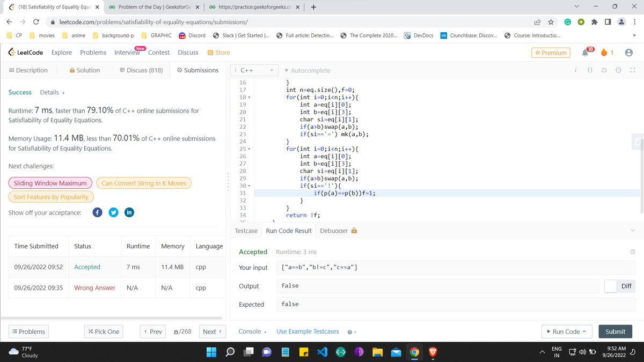Open Chrome tab search dropdown
Image resolution: width=644 pixels, height=362 pixels.
[576, 7]
